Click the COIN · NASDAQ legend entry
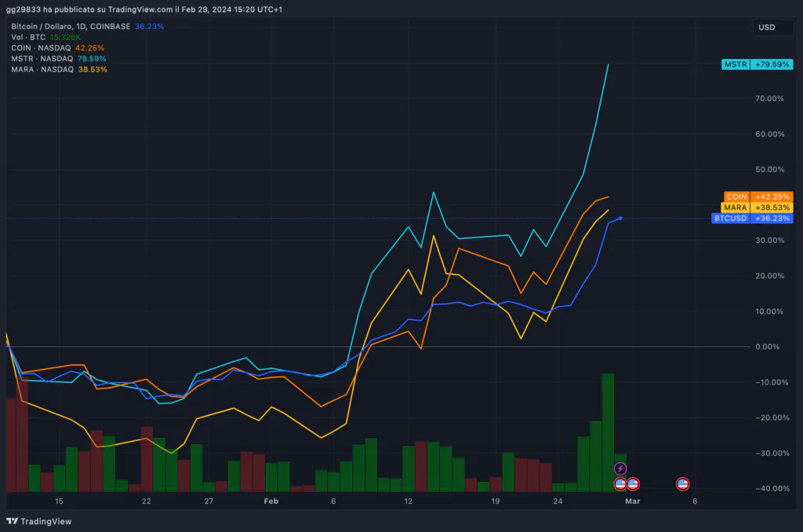Image resolution: width=803 pixels, height=532 pixels. 42,48
